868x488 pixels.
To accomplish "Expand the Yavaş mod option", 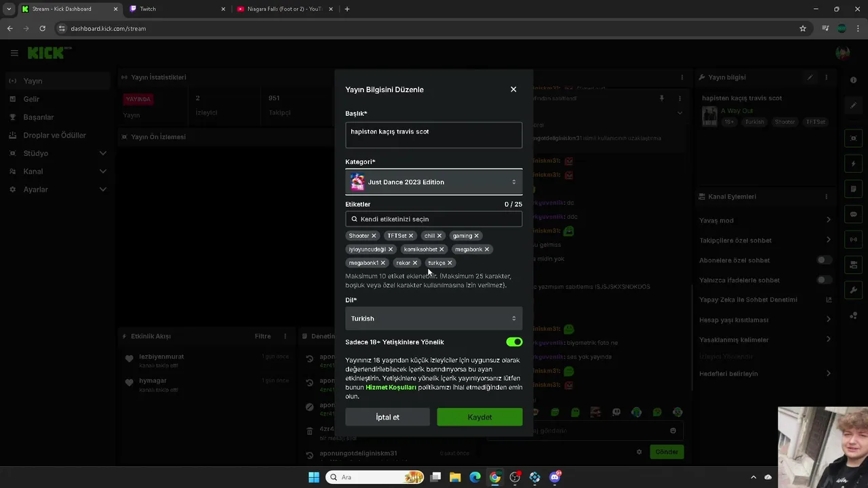I will click(765, 220).
